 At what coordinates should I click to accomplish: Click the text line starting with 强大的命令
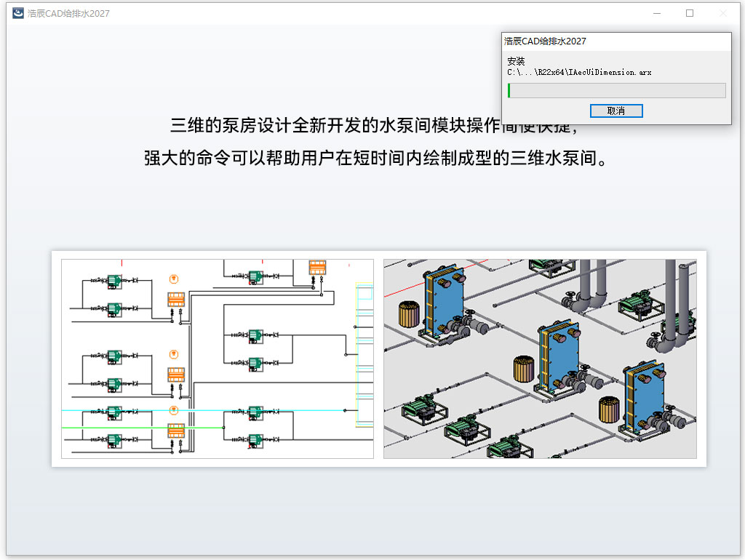tap(375, 158)
